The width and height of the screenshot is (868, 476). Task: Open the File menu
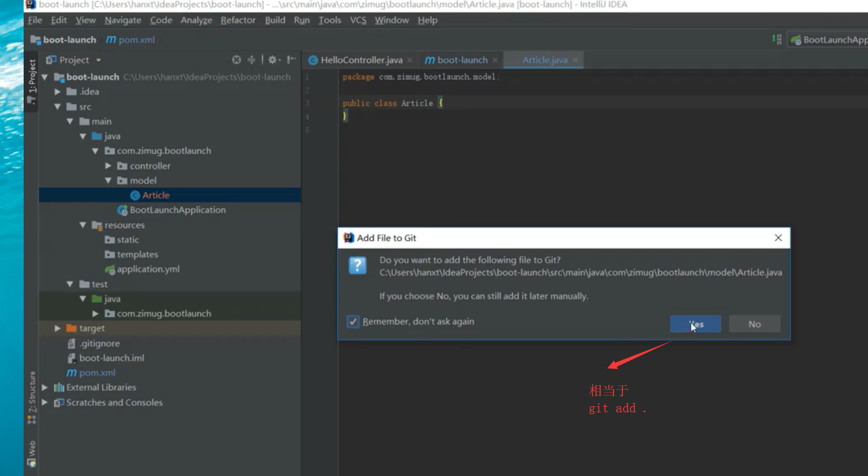[35, 20]
